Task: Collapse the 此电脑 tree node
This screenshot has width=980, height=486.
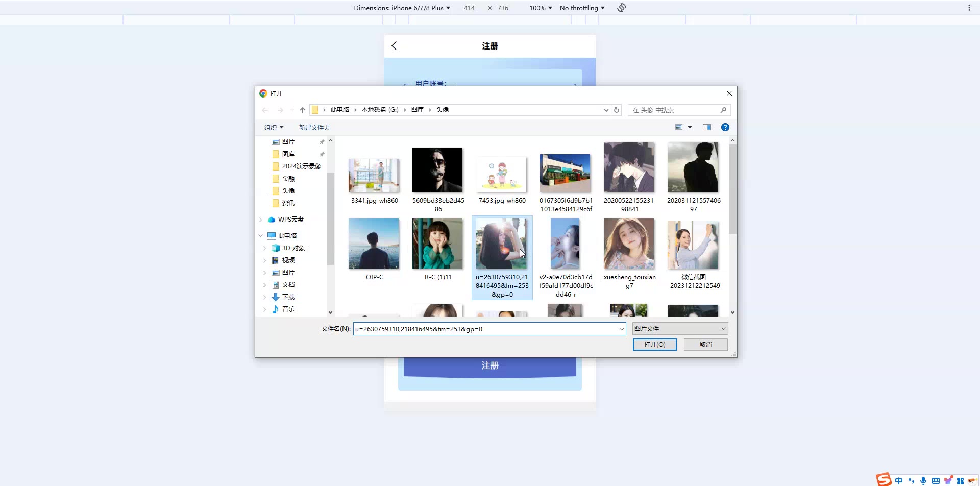Action: click(x=261, y=236)
